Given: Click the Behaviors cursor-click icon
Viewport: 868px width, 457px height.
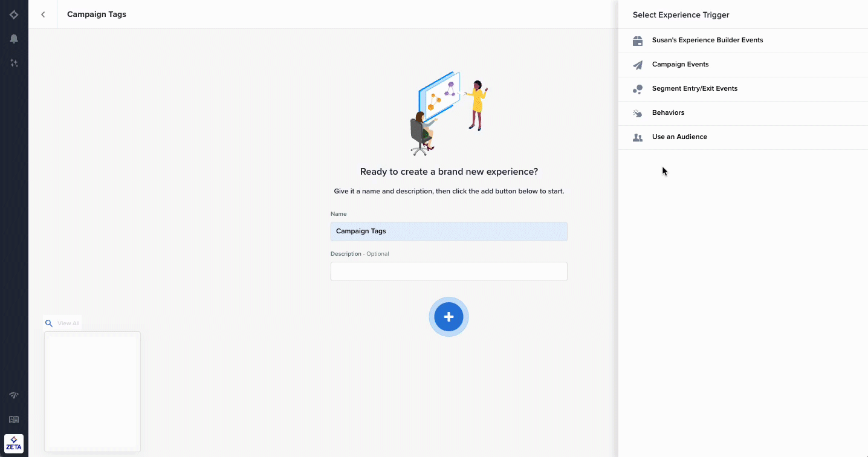Looking at the screenshot, I should click(x=637, y=113).
